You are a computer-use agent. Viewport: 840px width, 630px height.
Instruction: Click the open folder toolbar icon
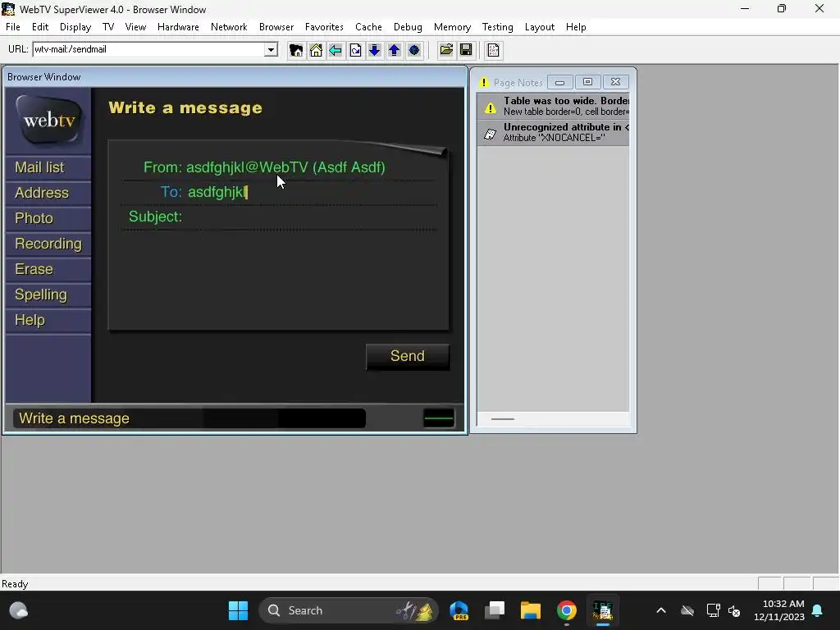[x=446, y=50]
